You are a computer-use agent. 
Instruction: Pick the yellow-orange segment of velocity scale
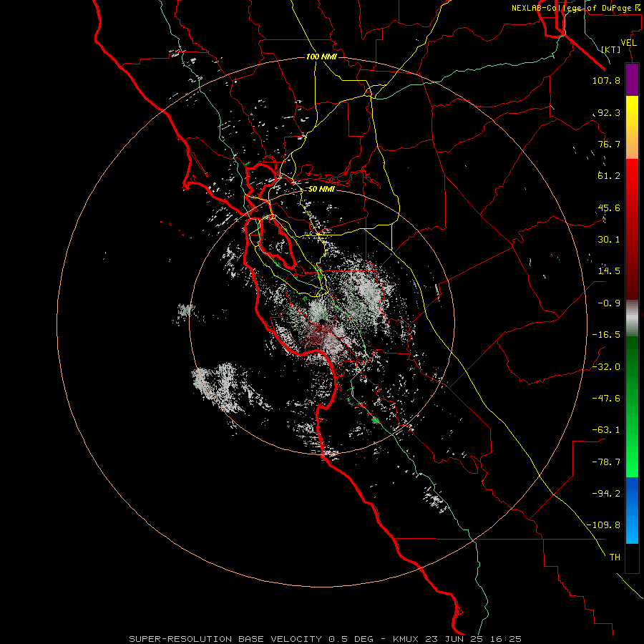[x=632, y=127]
